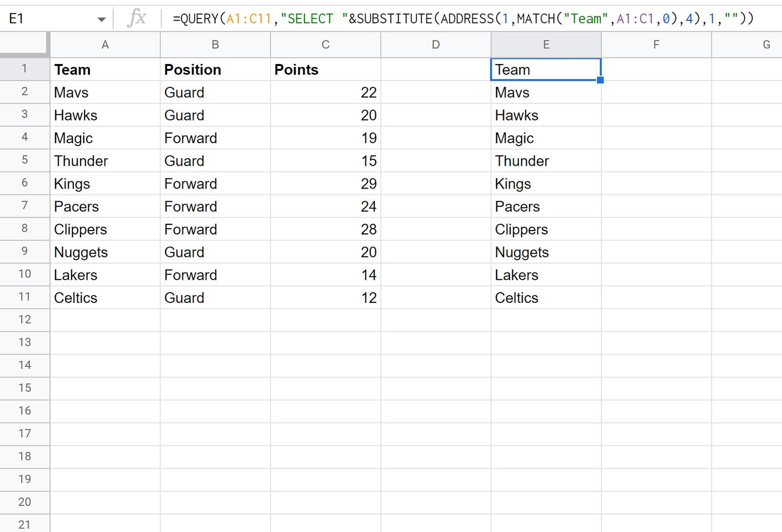Click the Position header cell

pyautogui.click(x=215, y=69)
